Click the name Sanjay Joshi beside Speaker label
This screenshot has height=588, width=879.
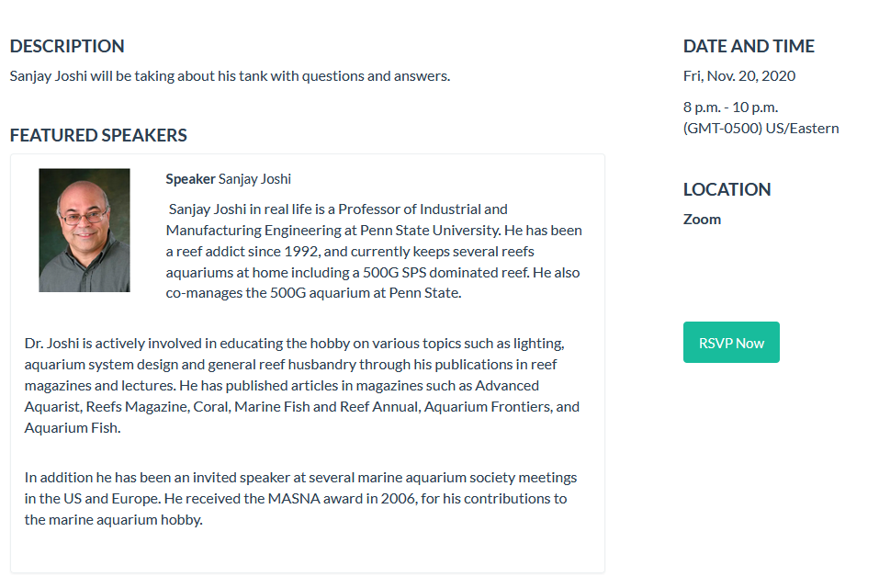[254, 178]
